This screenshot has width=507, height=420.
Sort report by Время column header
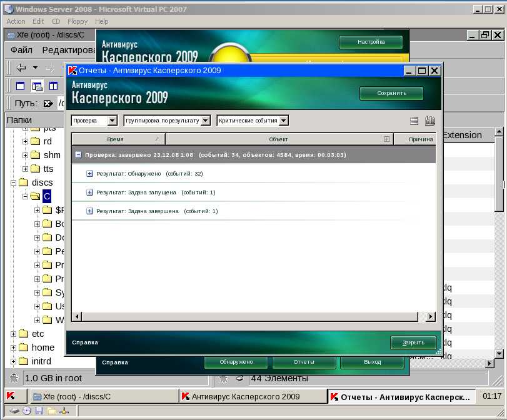coord(118,139)
